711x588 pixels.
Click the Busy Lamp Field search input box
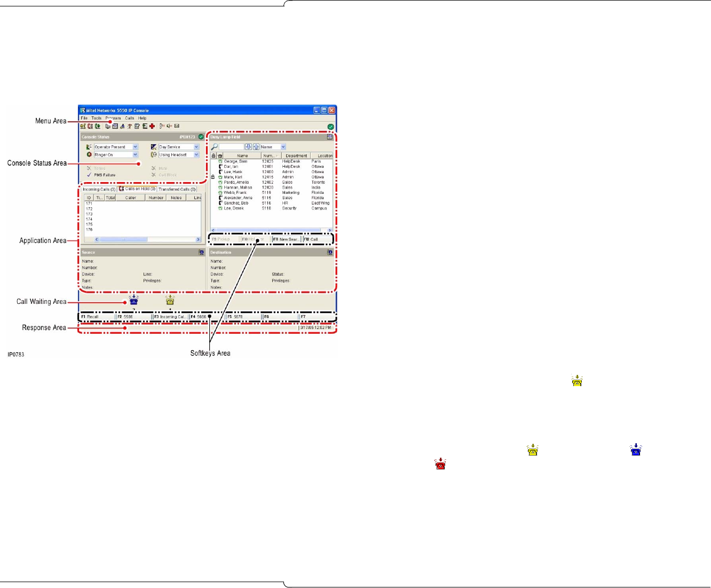[x=232, y=147]
